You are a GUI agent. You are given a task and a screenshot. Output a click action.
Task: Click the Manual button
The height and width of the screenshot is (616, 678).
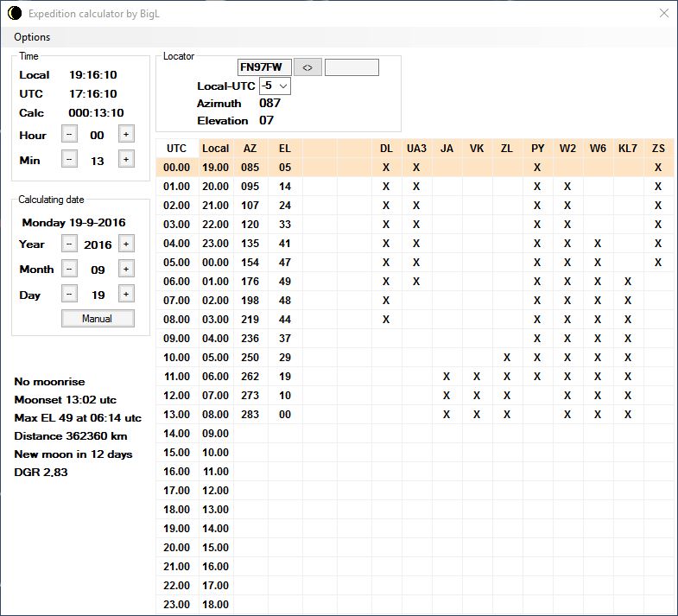point(98,319)
